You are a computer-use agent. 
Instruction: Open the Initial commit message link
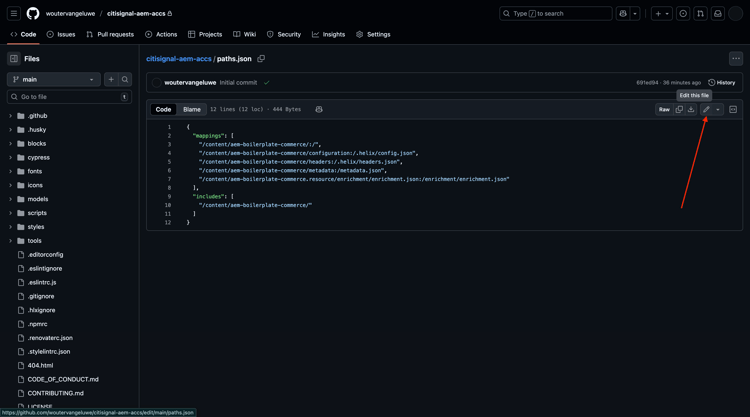pyautogui.click(x=238, y=83)
